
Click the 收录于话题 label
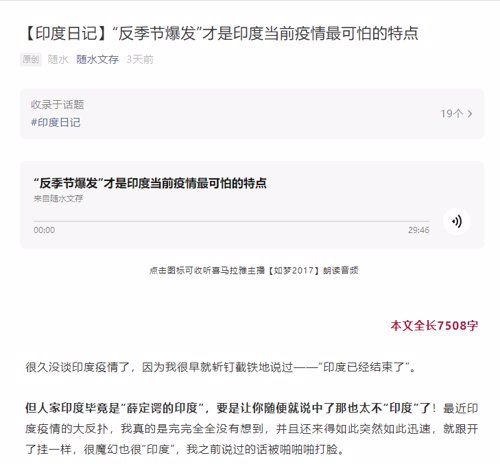(x=57, y=104)
